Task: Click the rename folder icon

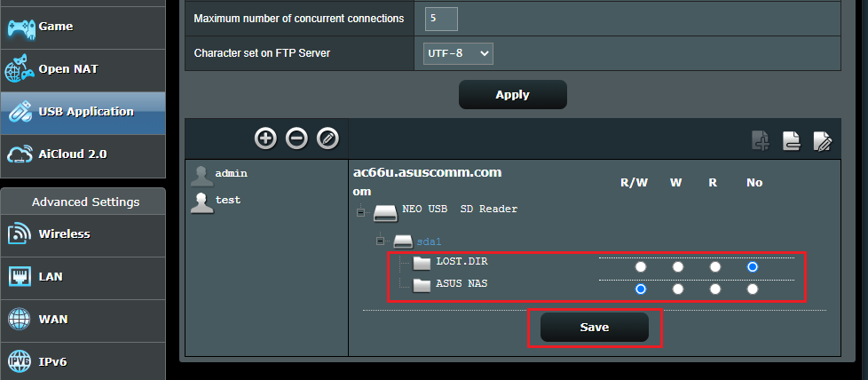Action: click(x=823, y=140)
